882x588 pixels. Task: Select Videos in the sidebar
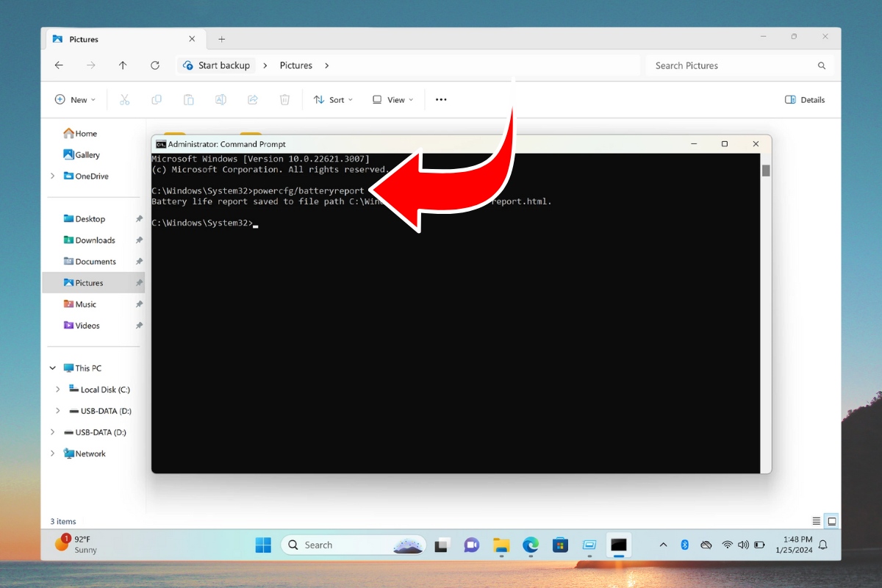pyautogui.click(x=81, y=326)
